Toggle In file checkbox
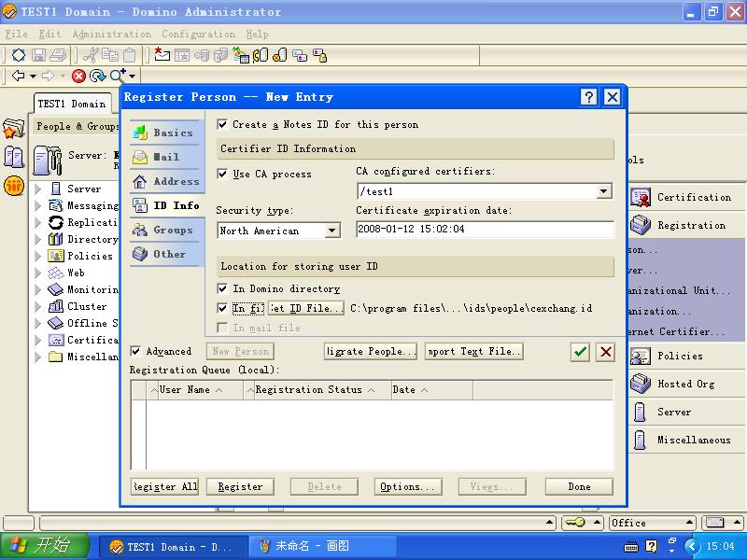This screenshot has width=747, height=560. (222, 308)
